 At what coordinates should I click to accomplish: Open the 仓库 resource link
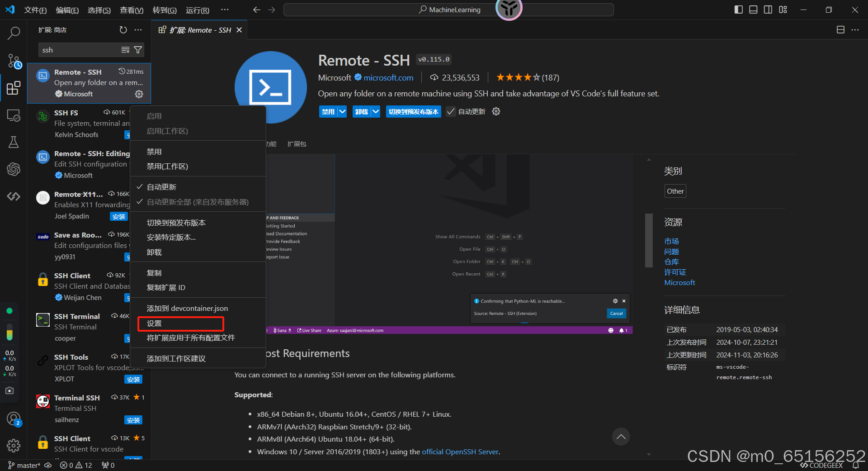click(671, 262)
